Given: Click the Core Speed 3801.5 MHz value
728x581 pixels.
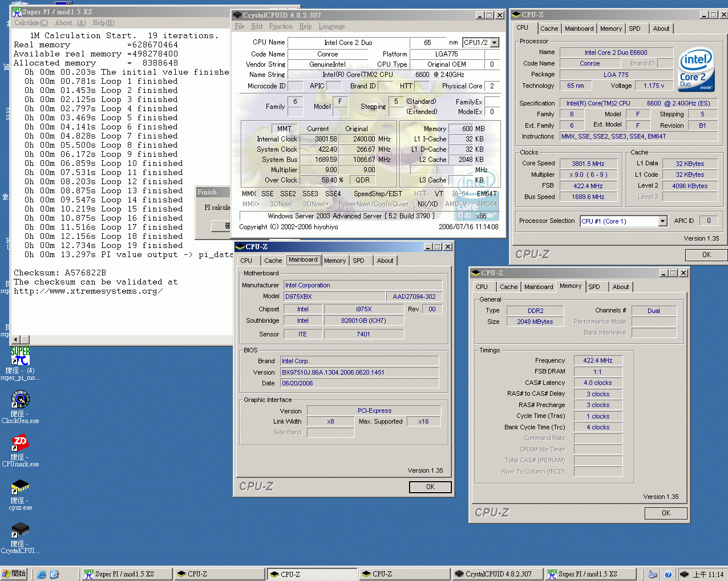Looking at the screenshot, I should coord(588,164).
